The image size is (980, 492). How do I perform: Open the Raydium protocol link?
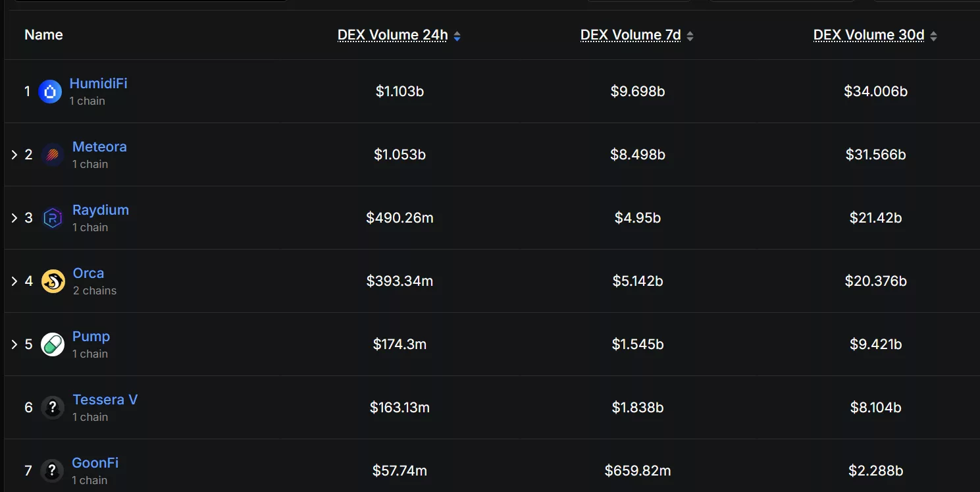point(100,209)
